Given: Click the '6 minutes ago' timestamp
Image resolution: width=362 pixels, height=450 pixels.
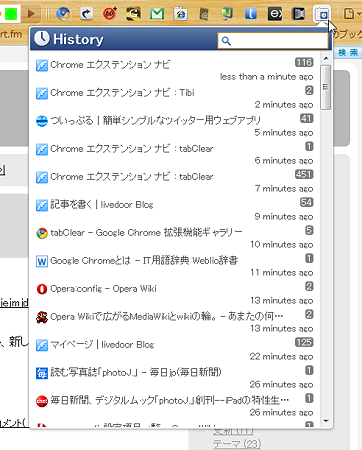Looking at the screenshot, I should (284, 161).
